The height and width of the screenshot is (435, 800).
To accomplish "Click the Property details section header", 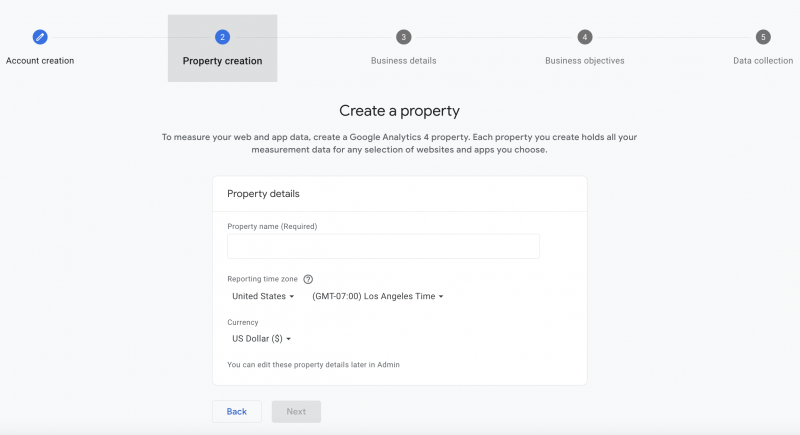I will tap(263, 194).
